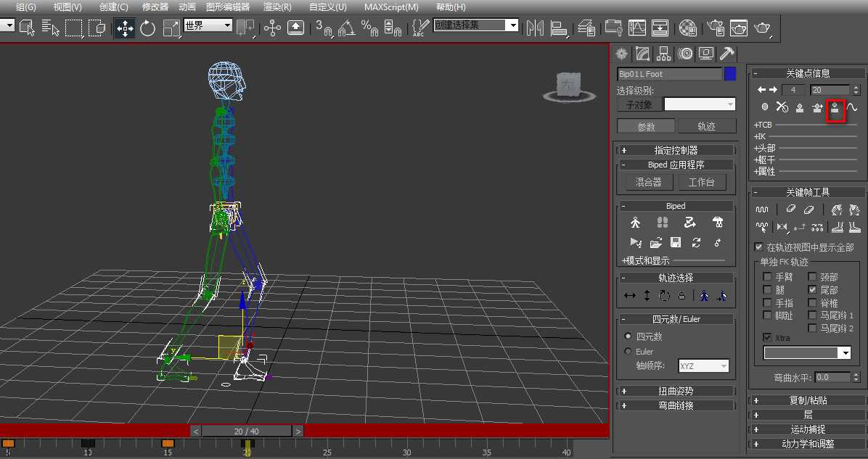Open the Hierarchy panel tab icon
This screenshot has width=868, height=459.
pos(663,54)
